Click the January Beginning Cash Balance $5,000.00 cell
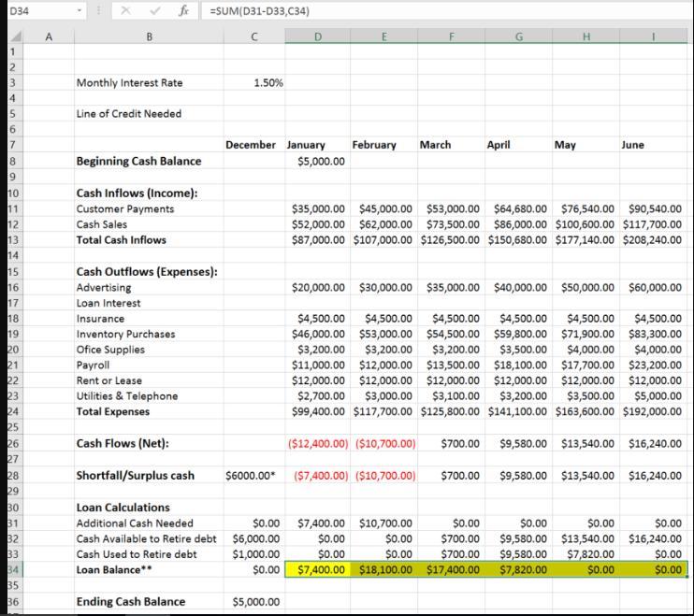Viewport: 694px width, 616px height. point(318,161)
